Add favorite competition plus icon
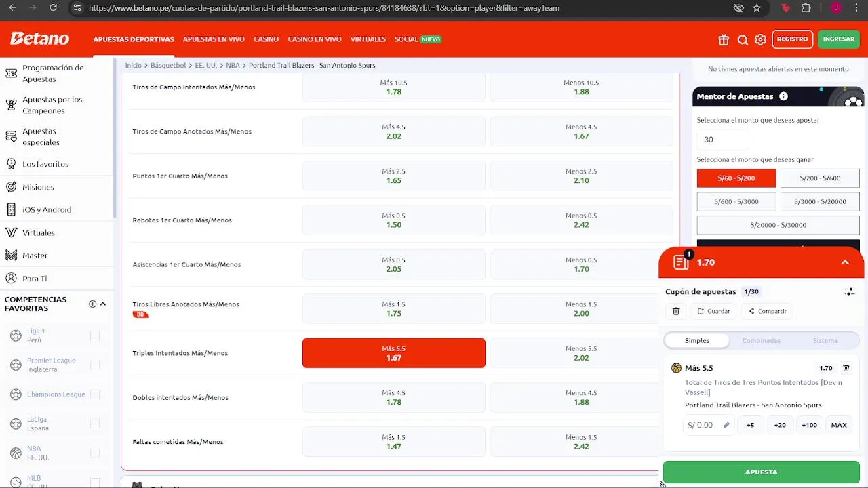Viewport: 868px width, 488px height. [x=93, y=304]
